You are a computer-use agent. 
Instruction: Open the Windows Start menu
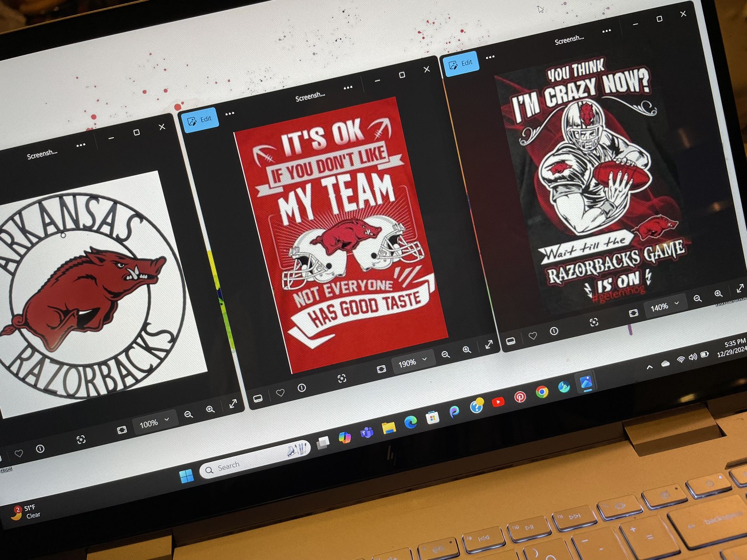187,476
